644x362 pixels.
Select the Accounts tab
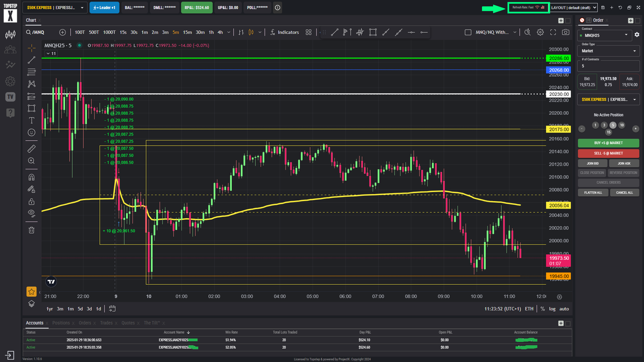(x=34, y=323)
